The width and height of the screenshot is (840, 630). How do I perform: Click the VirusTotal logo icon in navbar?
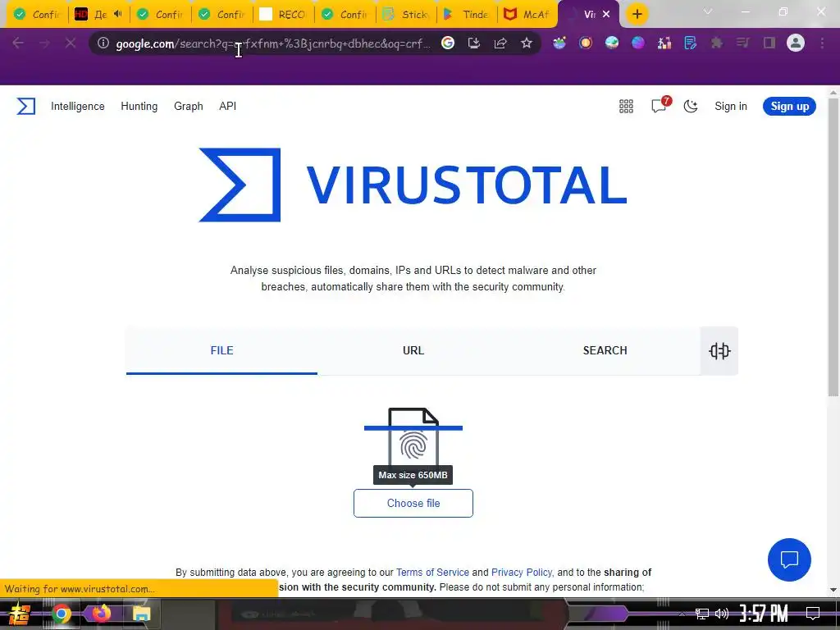tap(25, 106)
